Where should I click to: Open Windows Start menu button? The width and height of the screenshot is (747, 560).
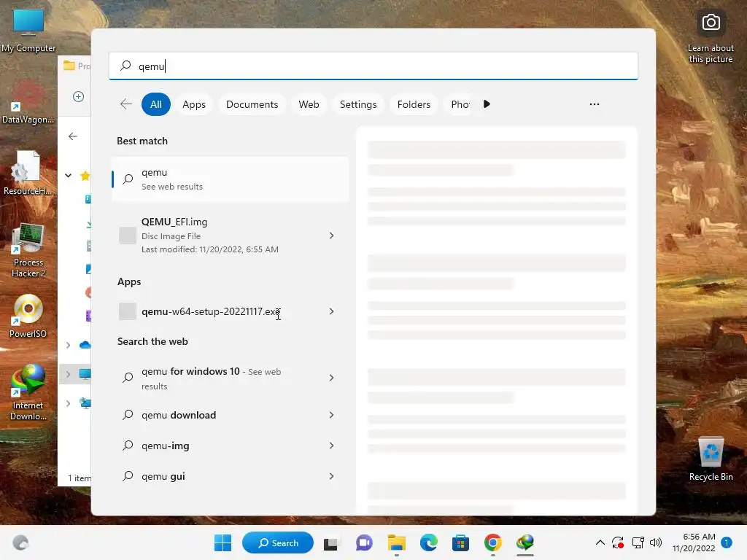222,542
